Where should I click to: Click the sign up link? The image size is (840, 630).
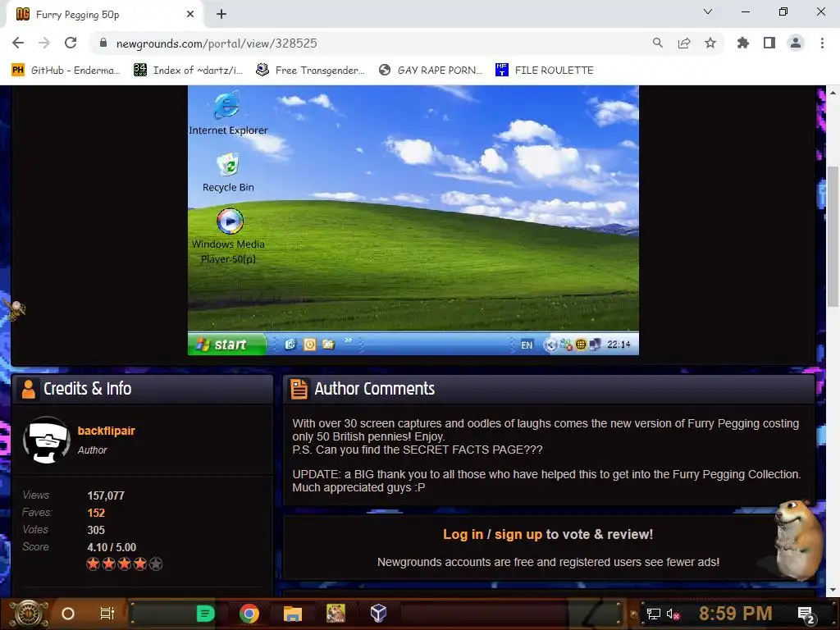pyautogui.click(x=518, y=534)
